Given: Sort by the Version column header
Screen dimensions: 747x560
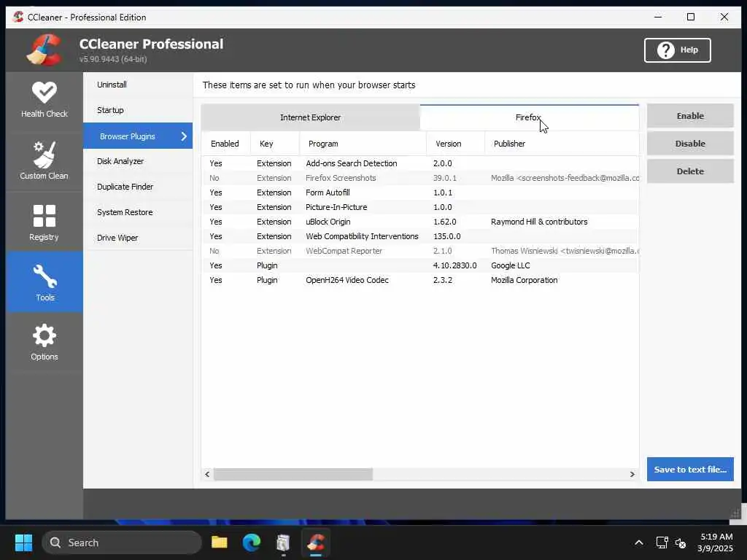Looking at the screenshot, I should click(455, 144).
